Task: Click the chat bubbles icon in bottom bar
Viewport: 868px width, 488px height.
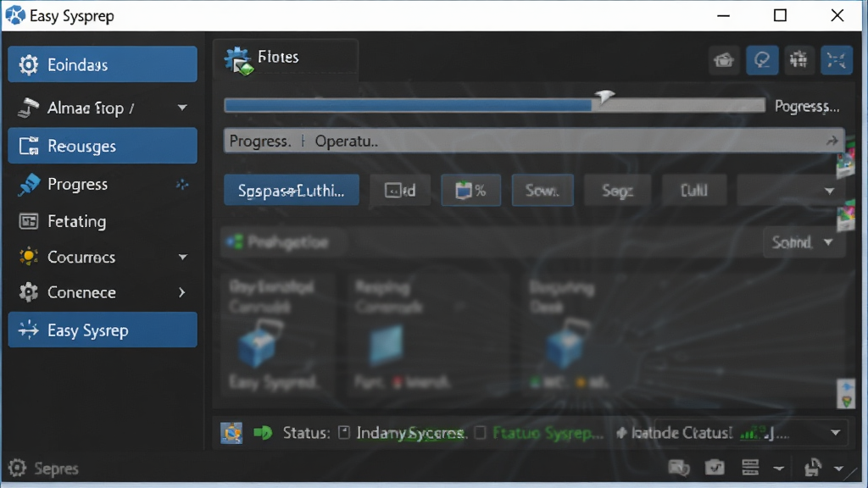Action: pos(679,468)
